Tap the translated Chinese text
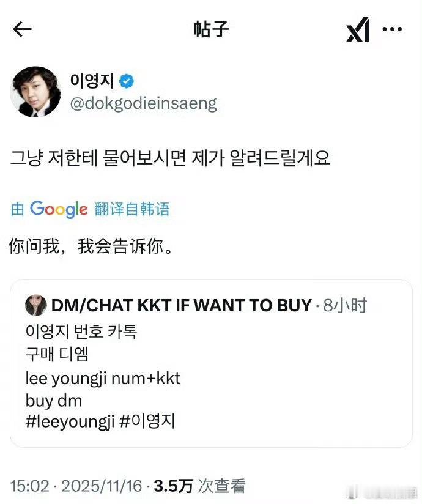The height and width of the screenshot is (504, 422). [92, 246]
